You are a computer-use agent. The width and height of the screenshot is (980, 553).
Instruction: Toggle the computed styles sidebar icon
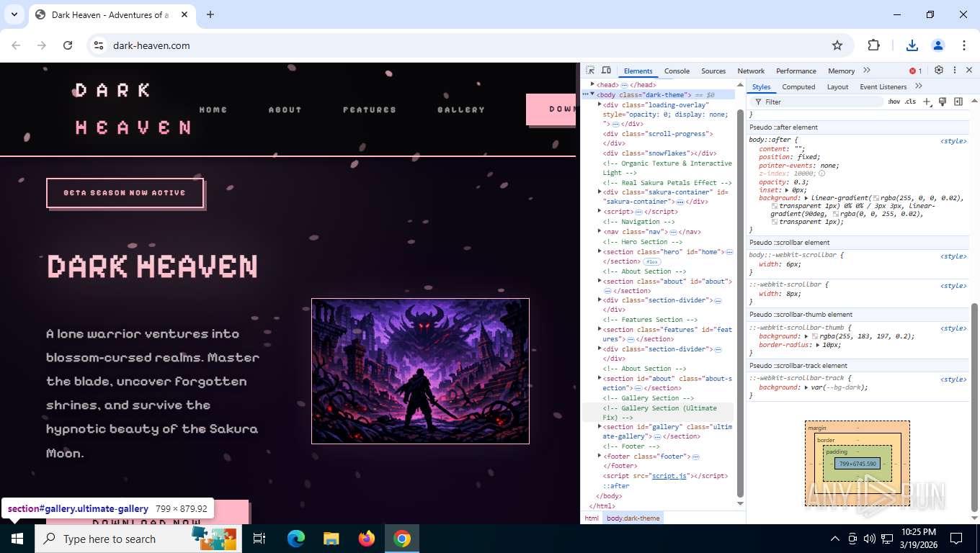point(958,102)
